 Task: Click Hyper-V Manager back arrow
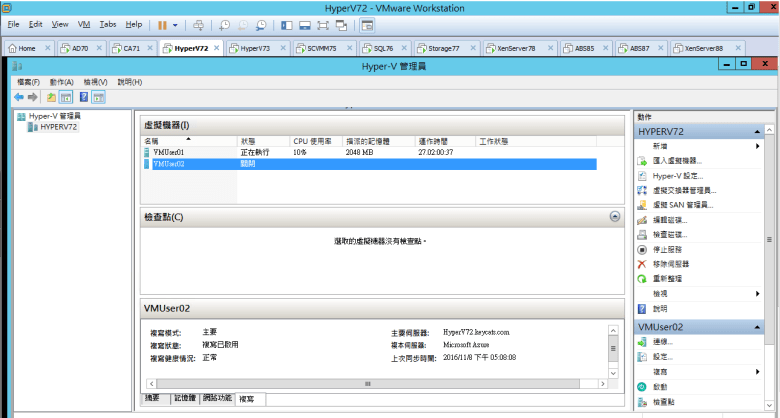coord(18,97)
